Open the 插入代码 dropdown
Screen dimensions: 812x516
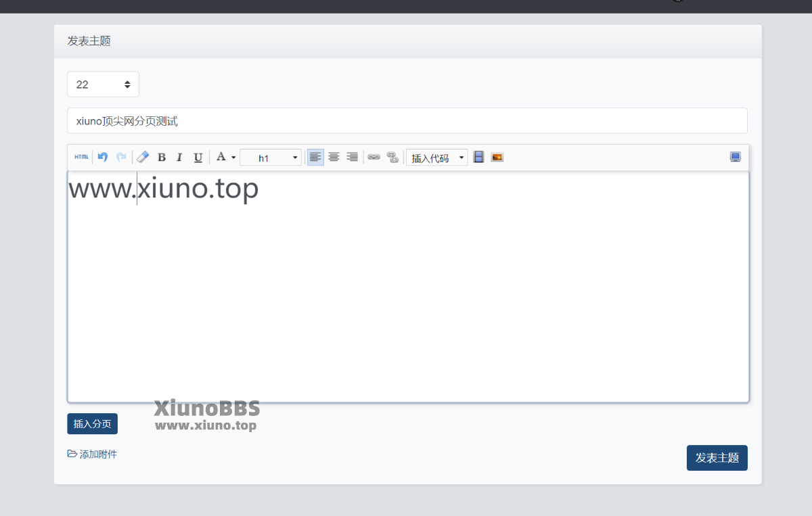point(437,158)
